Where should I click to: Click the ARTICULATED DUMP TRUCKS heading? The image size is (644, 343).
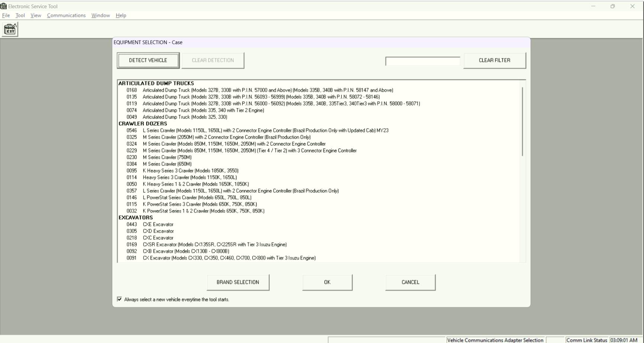coord(156,83)
